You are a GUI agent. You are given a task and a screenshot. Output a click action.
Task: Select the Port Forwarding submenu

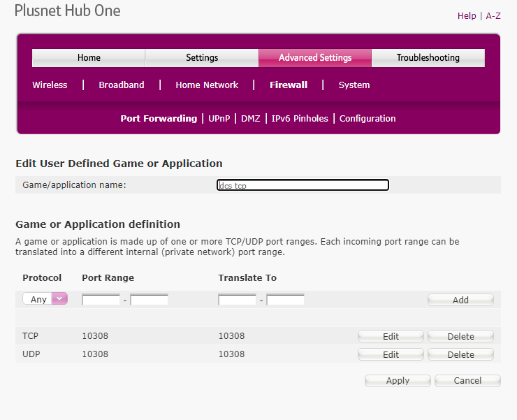tap(159, 118)
